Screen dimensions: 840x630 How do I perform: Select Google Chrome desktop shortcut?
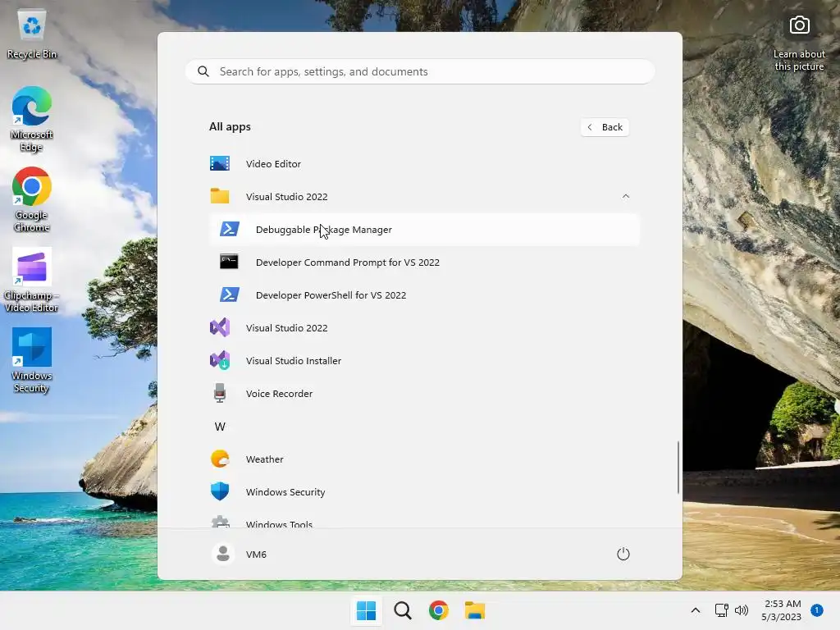(32, 199)
